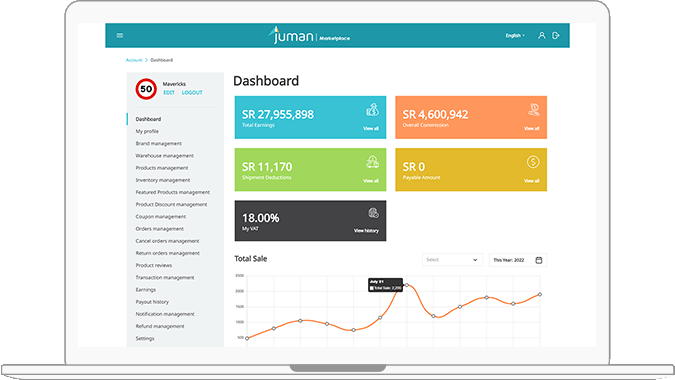Image resolution: width=675 pixels, height=380 pixels.
Task: Click the logout icon in header
Action: 556,35
